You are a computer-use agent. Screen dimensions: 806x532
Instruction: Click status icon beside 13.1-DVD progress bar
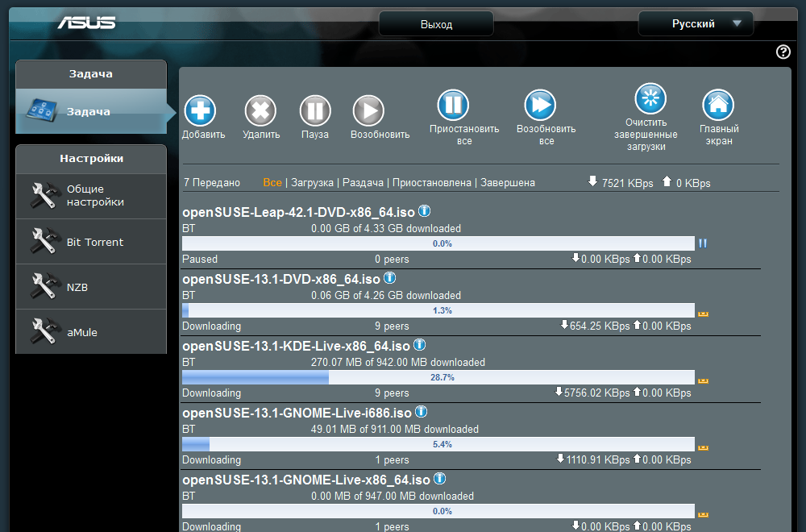pos(703,313)
